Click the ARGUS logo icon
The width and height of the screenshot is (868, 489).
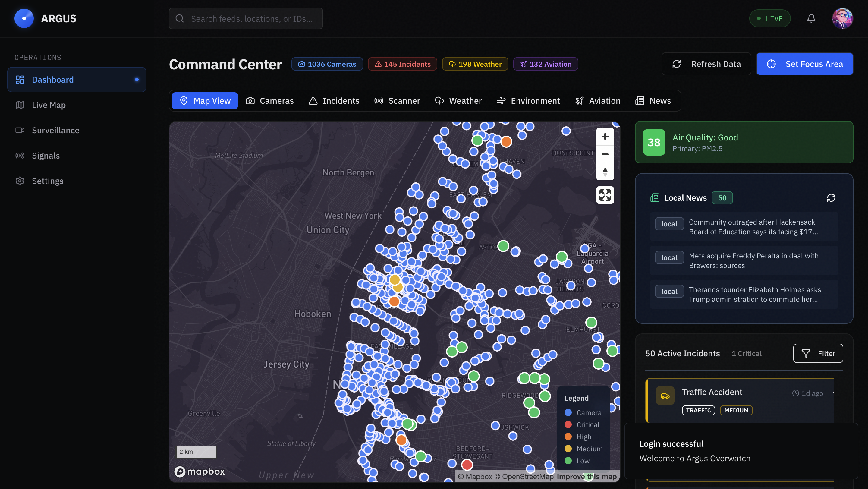click(x=24, y=18)
